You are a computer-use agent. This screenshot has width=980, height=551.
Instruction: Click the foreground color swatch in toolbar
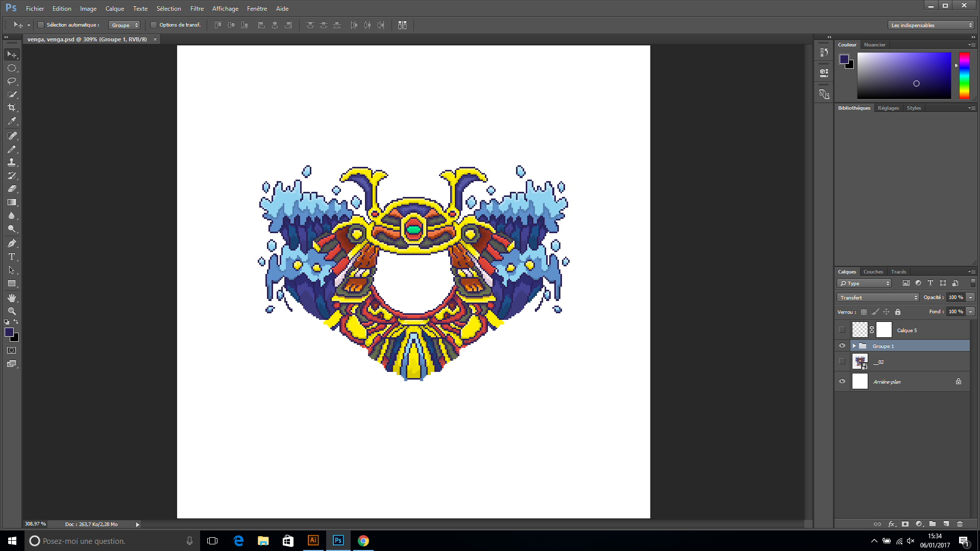coord(9,332)
